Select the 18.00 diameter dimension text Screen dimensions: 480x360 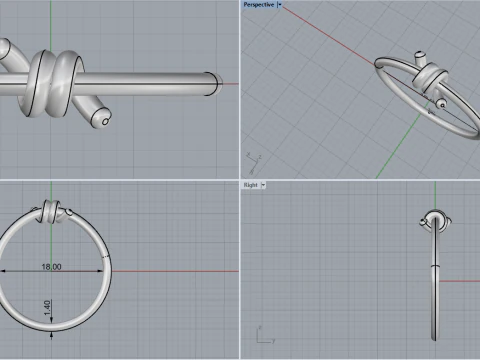coord(51,267)
